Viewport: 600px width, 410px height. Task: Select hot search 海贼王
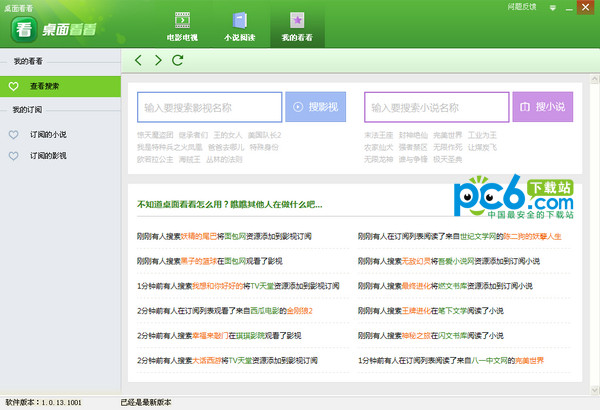tap(189, 159)
